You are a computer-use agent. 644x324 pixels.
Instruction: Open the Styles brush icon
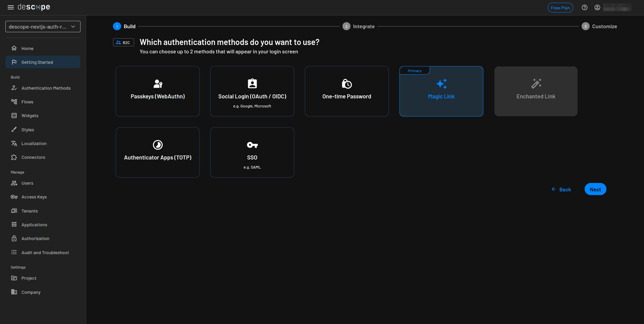pos(14,130)
